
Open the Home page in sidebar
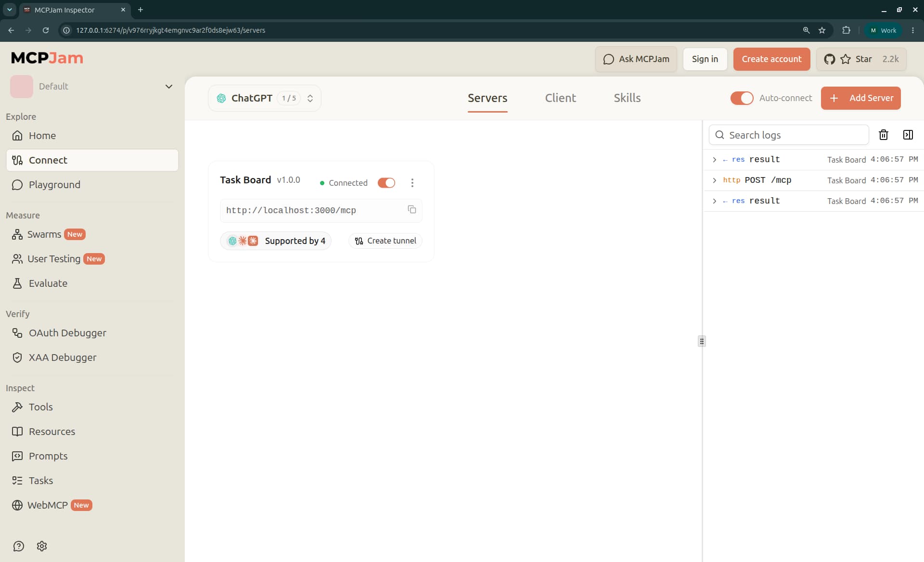click(92, 136)
